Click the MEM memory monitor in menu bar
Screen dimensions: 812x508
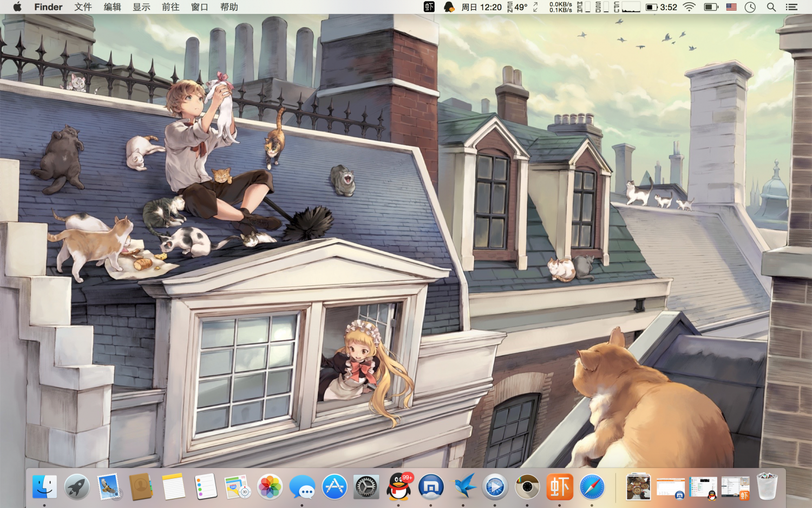coord(584,7)
